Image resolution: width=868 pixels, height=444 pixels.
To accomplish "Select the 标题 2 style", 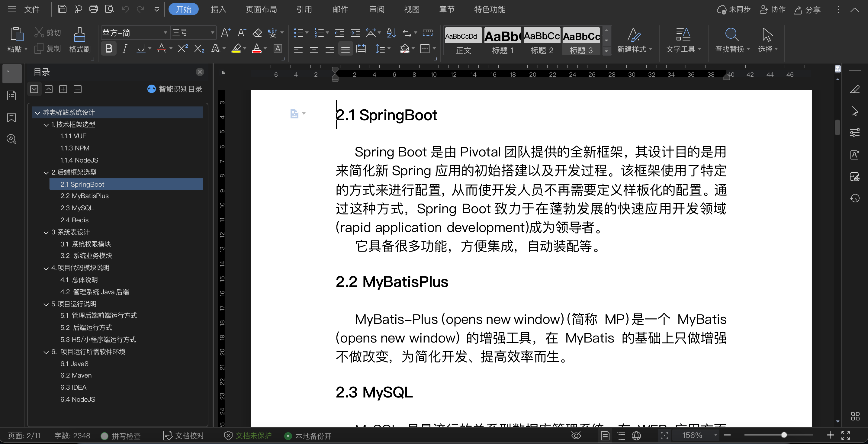I will click(x=542, y=40).
